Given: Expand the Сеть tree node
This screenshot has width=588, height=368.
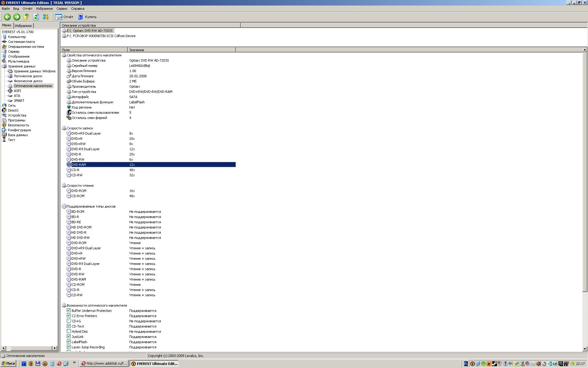Looking at the screenshot, I should [x=12, y=105].
